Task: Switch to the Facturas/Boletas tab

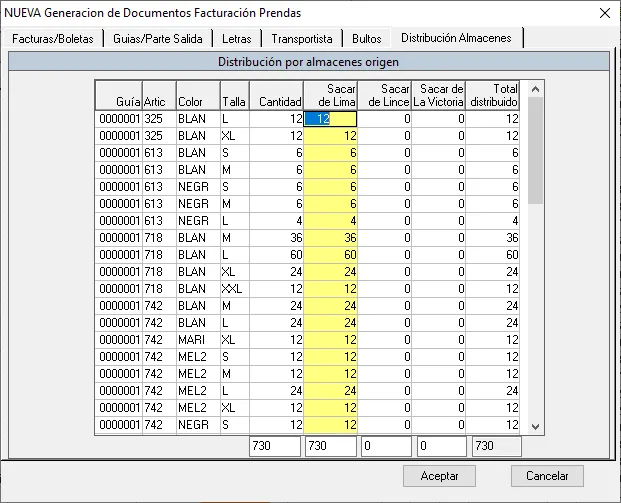Action: coord(53,39)
